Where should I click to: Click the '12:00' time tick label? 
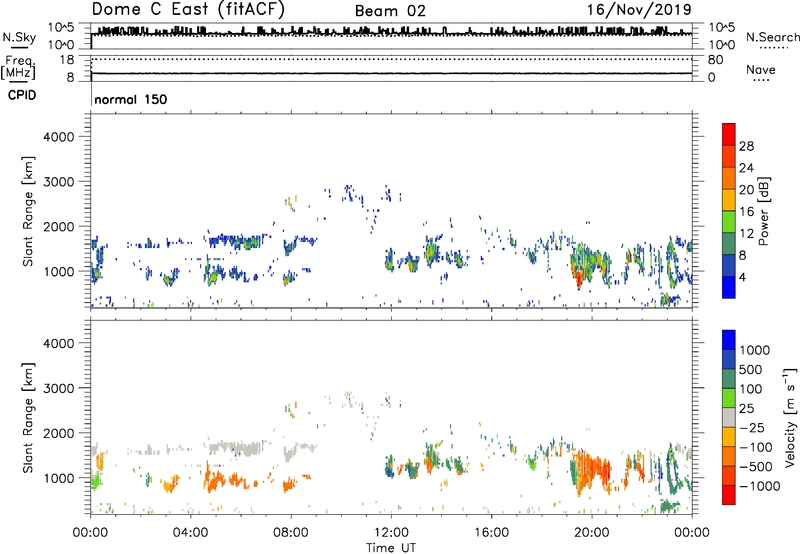(391, 533)
